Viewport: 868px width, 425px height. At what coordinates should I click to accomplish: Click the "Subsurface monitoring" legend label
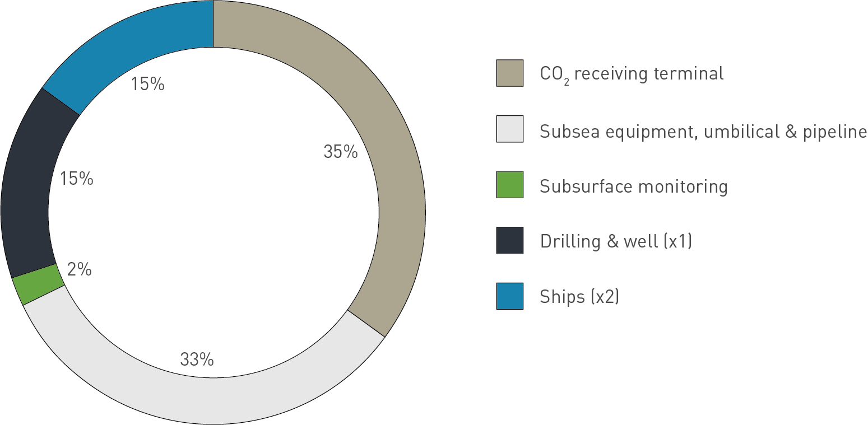pos(633,186)
